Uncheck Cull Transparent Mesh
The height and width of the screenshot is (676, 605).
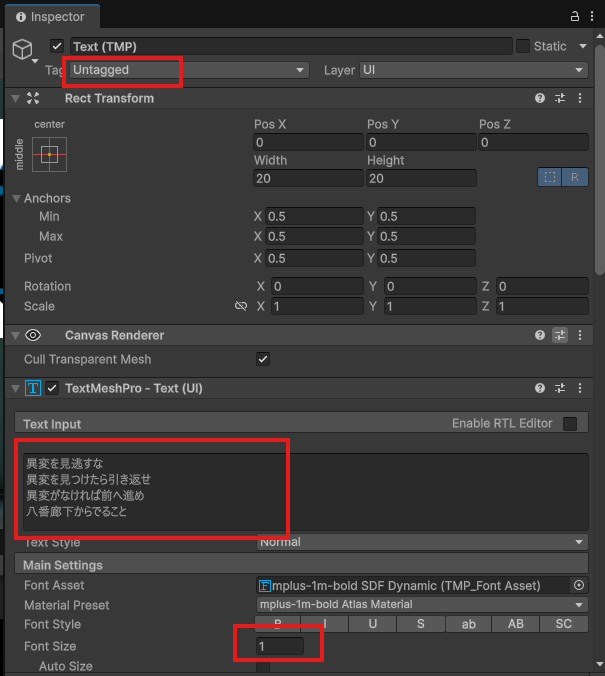263,359
